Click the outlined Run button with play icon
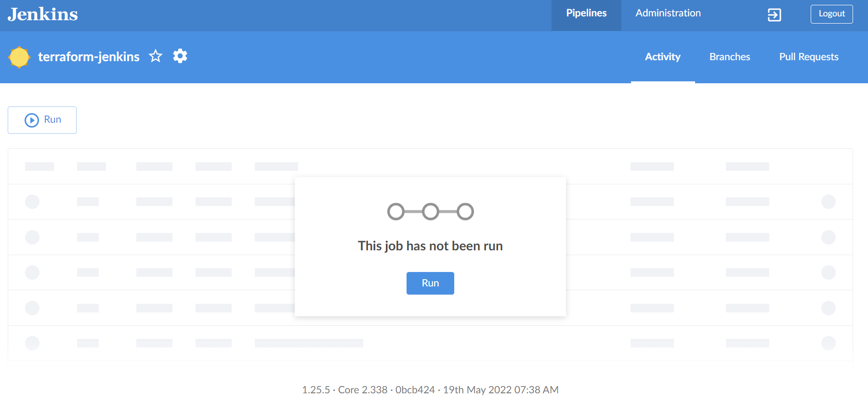The width and height of the screenshot is (868, 401). coord(42,120)
